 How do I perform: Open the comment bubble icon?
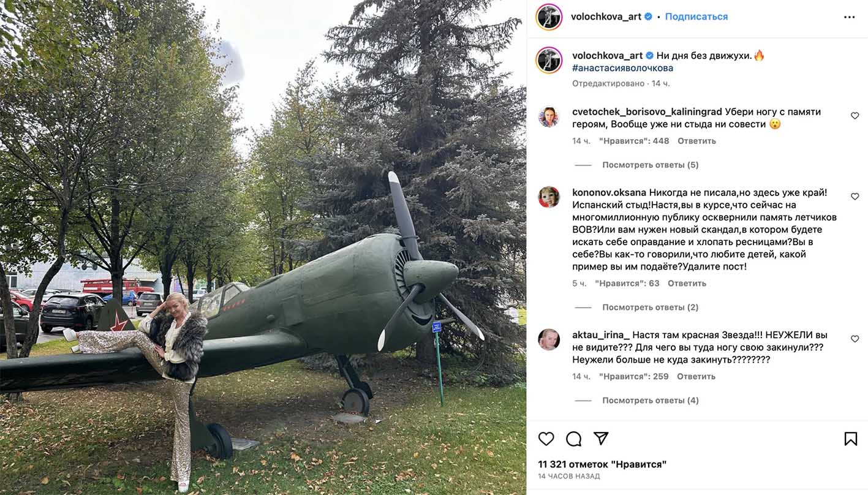[x=573, y=439]
